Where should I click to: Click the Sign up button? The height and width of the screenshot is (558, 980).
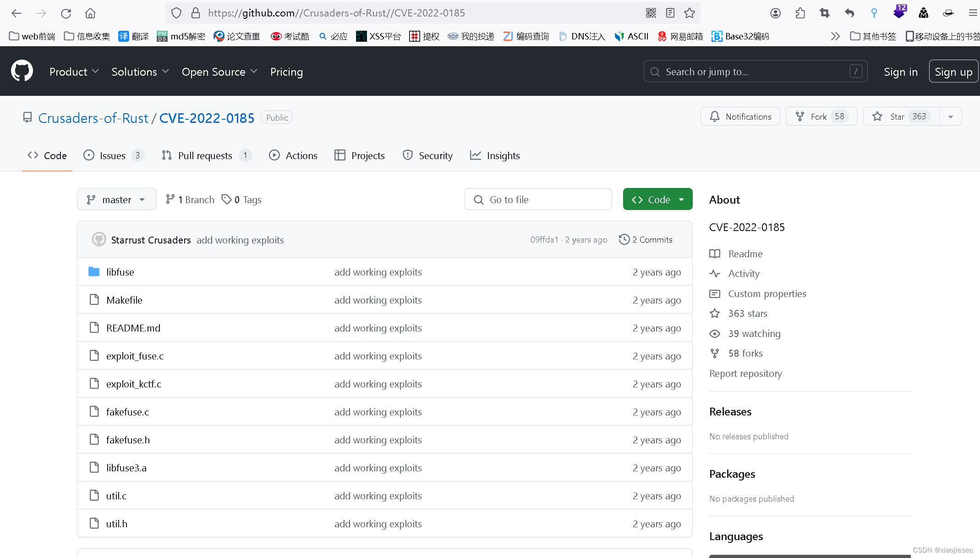tap(953, 72)
